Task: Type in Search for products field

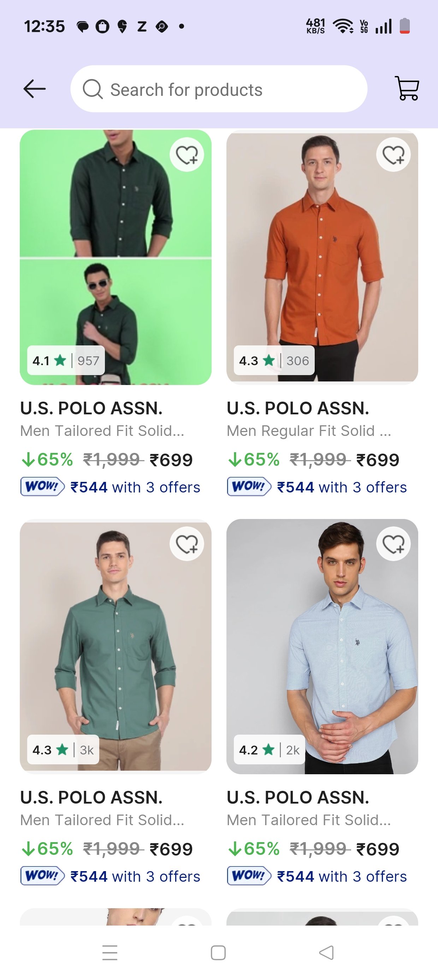Action: pos(228,89)
